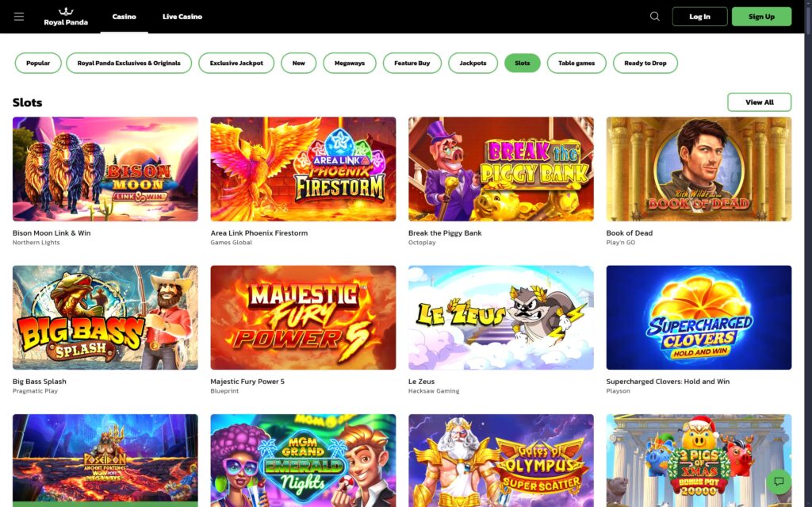Click the Log In button
Image resolution: width=812 pixels, height=507 pixels.
pyautogui.click(x=699, y=16)
